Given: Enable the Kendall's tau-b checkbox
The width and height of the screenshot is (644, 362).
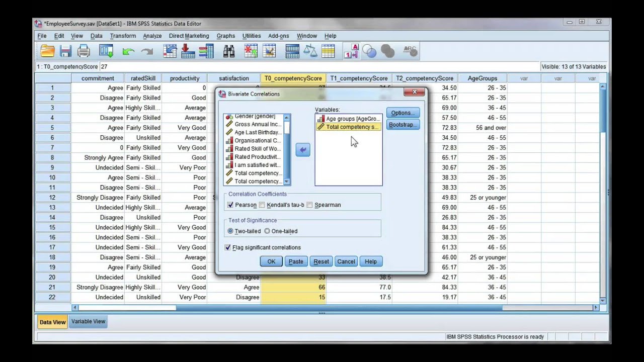Looking at the screenshot, I should pos(263,205).
